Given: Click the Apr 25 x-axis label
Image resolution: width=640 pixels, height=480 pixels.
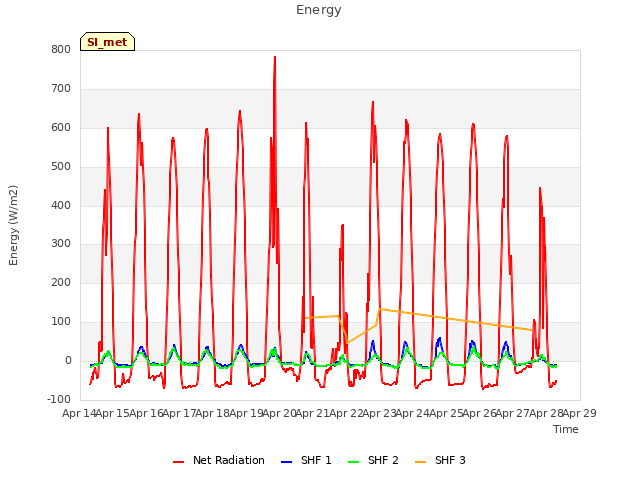Looking at the screenshot, I should pyautogui.click(x=446, y=413).
